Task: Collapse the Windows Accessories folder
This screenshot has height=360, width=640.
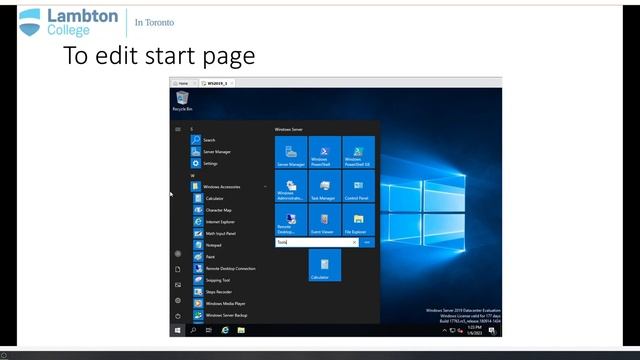Action: point(229,187)
